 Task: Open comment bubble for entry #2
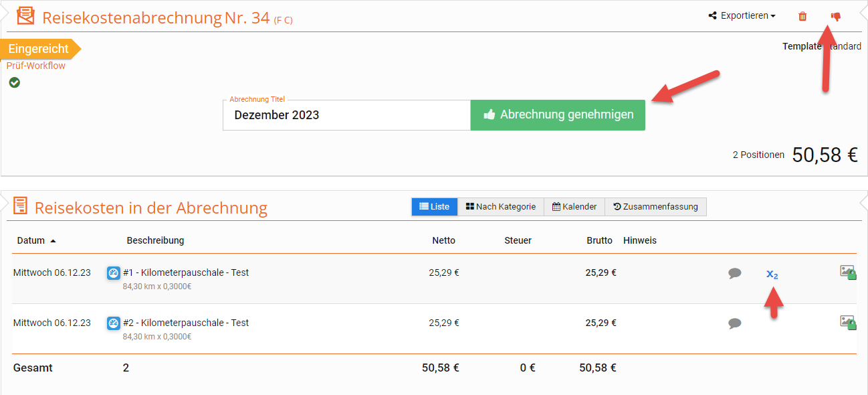click(x=735, y=323)
